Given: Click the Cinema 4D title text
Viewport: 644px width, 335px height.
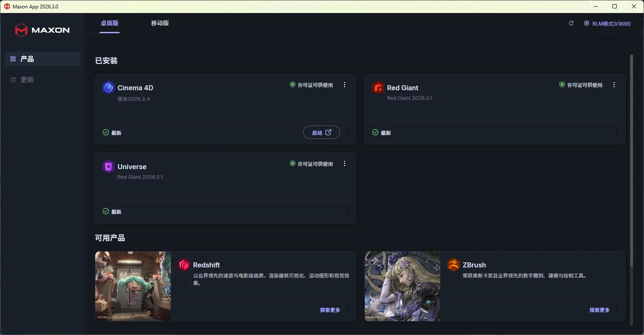Looking at the screenshot, I should pos(135,88).
